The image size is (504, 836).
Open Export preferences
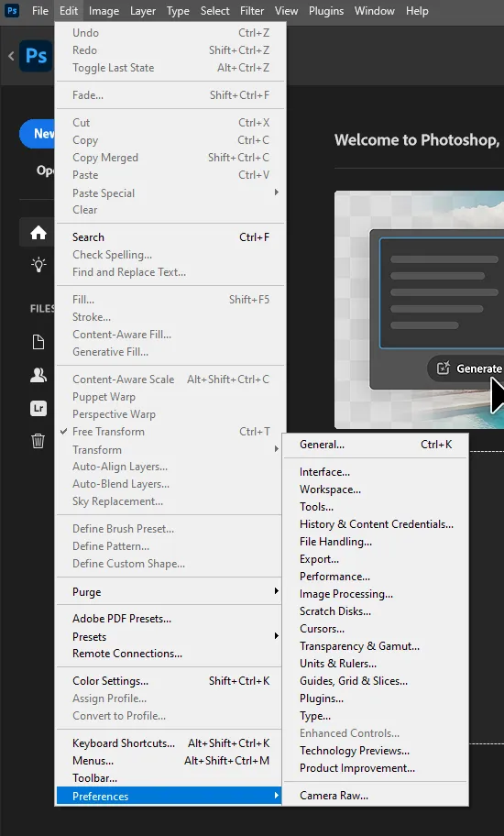pos(376,559)
